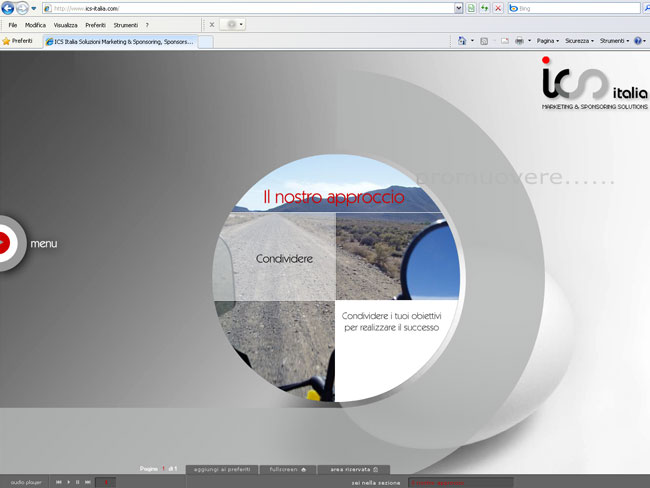Click the 'audio player' label
This screenshot has height=488, width=650.
[26, 482]
